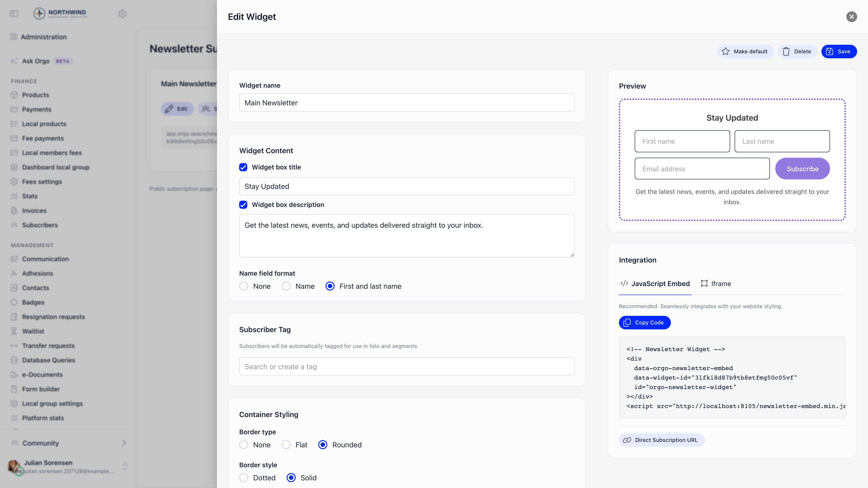Screen dimensions: 868x488
Task: Select the Name radio option
Action: (286, 286)
